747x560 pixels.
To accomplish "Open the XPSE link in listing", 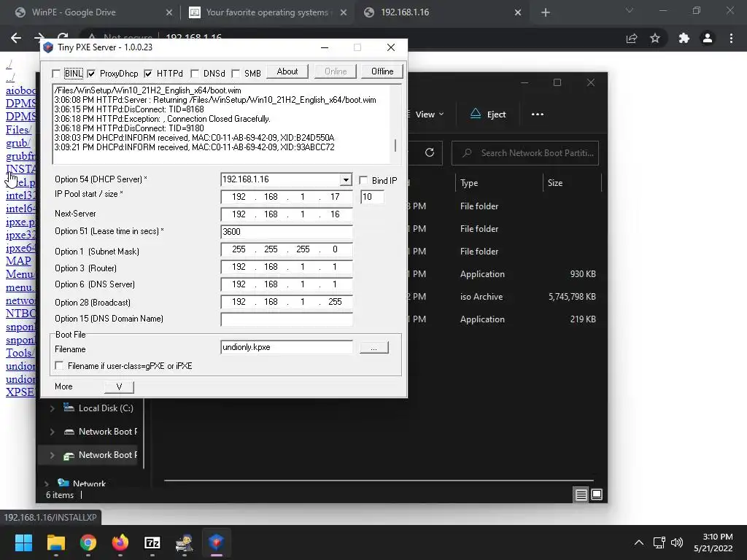I will [20, 392].
